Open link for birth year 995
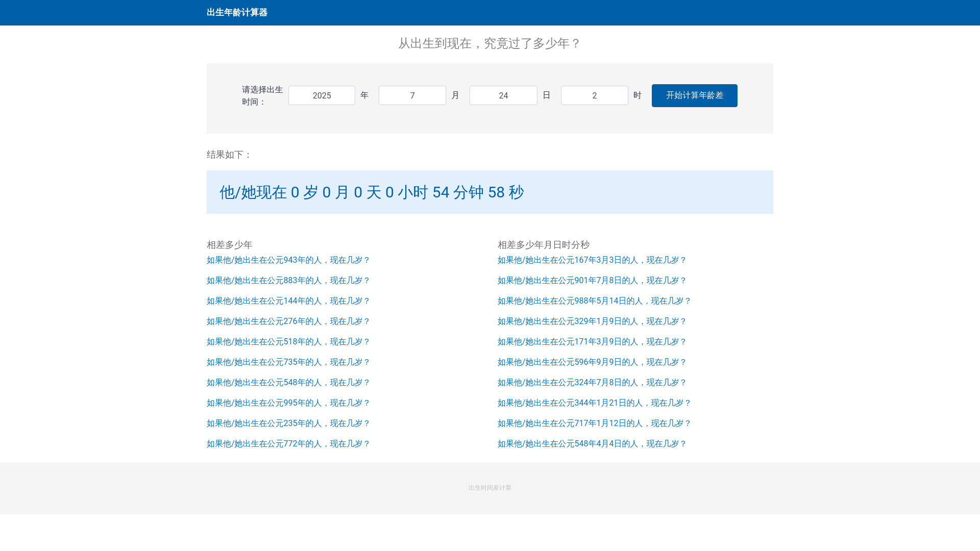 point(288,403)
